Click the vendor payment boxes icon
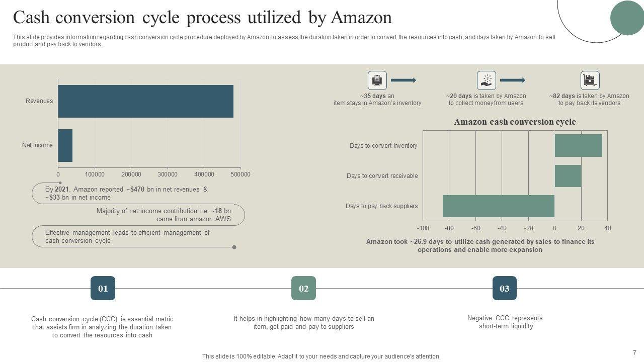The width and height of the screenshot is (644, 362). [590, 80]
